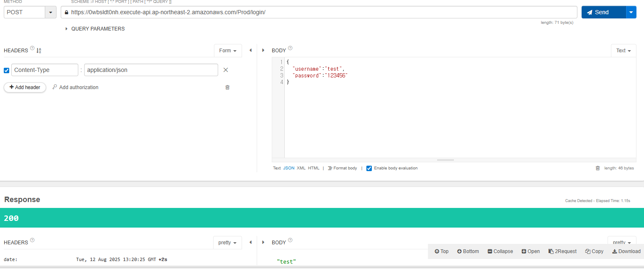Click the "Cache Detected - Elapsed Time" text
Viewport: 644px width, 269px height.
[598, 201]
